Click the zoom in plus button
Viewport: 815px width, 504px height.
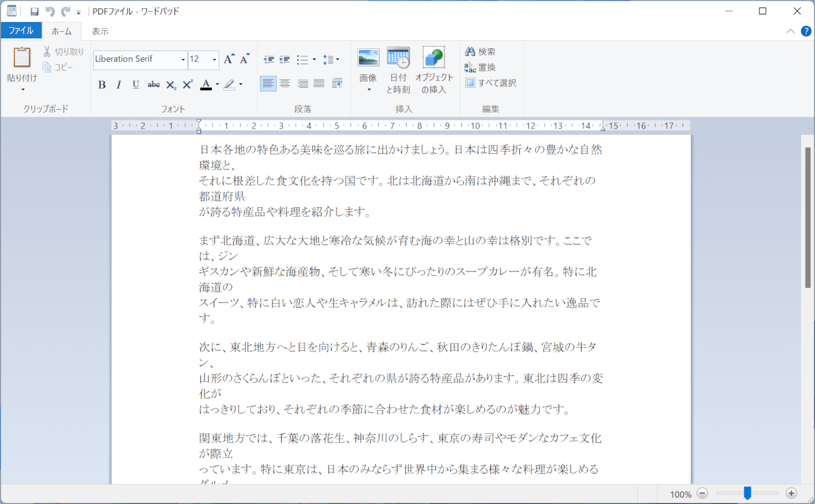[792, 494]
